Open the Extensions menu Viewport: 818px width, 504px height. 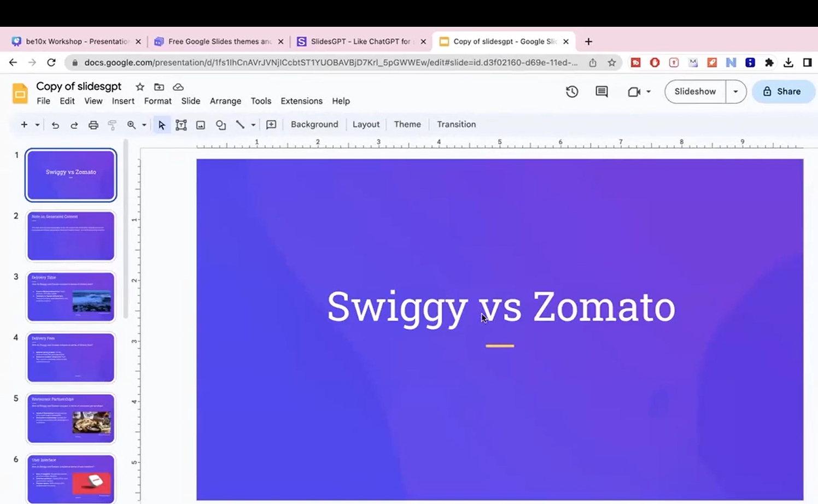(x=301, y=101)
